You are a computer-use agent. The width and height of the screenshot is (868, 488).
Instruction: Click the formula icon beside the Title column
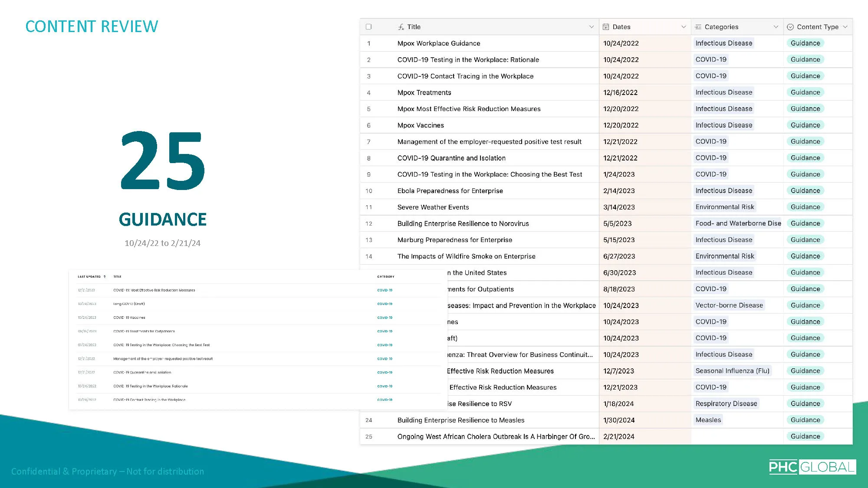point(401,27)
